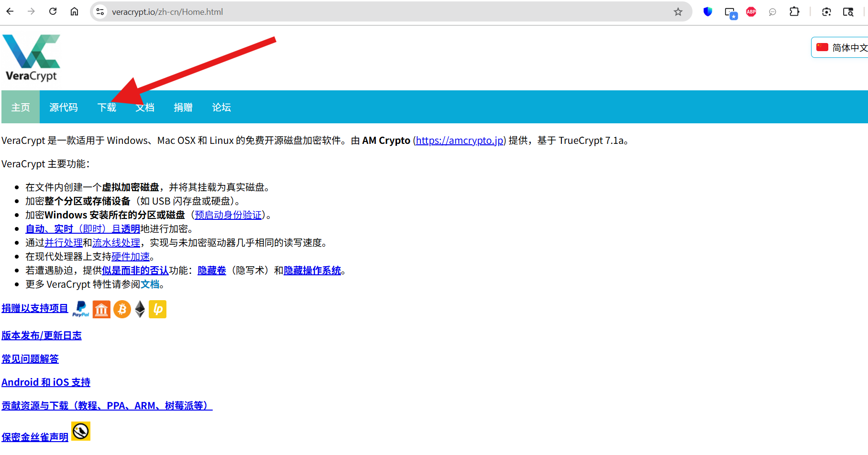Donate via the Bitcoin icon
868x455 pixels.
pyautogui.click(x=122, y=309)
